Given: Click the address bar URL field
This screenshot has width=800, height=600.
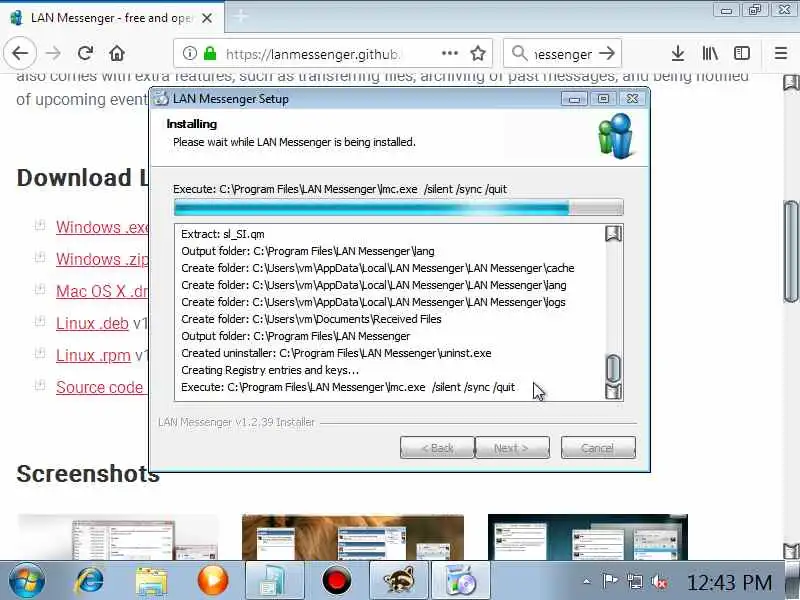Looking at the screenshot, I should tap(313, 54).
